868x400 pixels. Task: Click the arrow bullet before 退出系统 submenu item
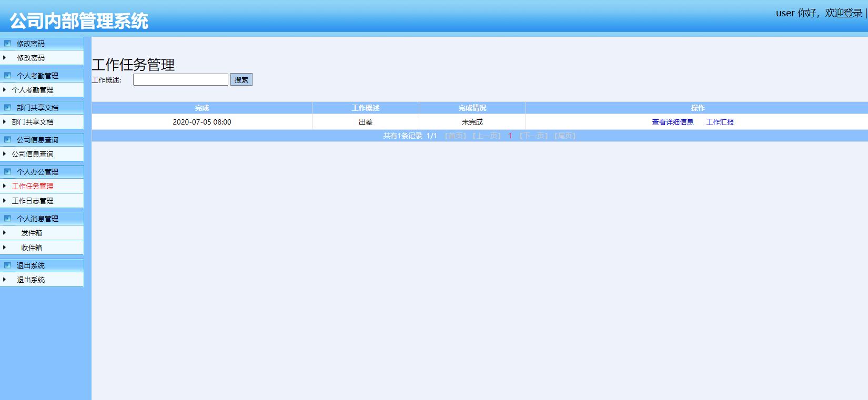click(x=4, y=280)
